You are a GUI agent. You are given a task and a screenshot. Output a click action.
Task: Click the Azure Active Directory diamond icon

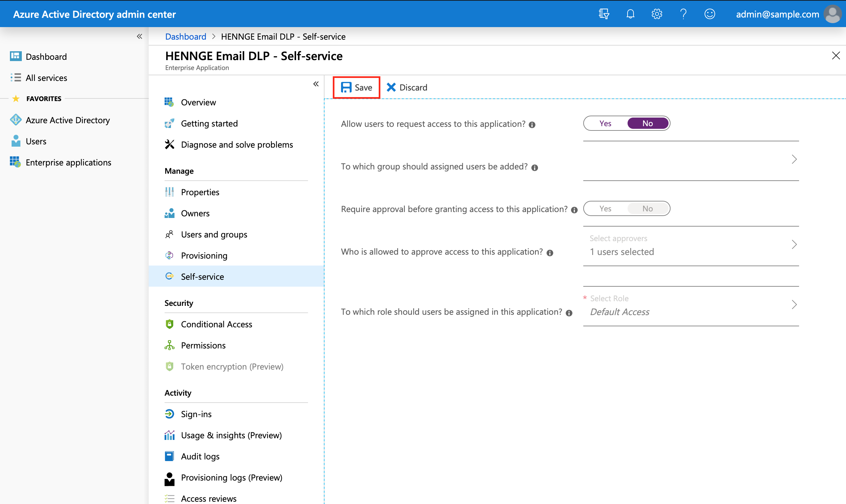coord(16,120)
